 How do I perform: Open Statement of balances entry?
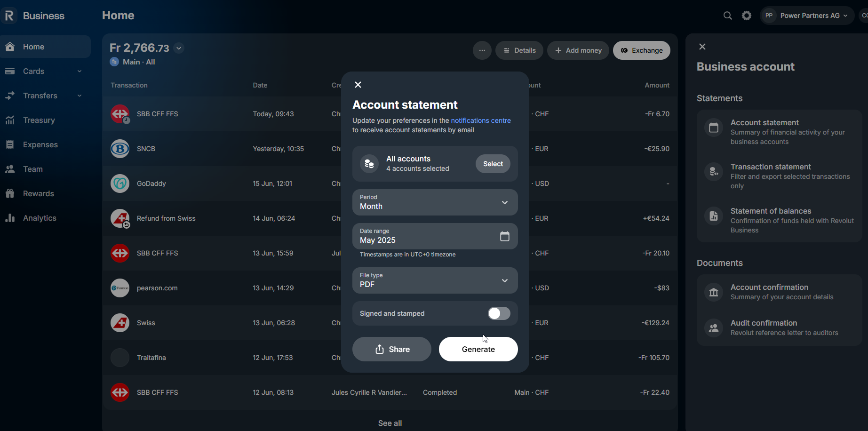780,220
